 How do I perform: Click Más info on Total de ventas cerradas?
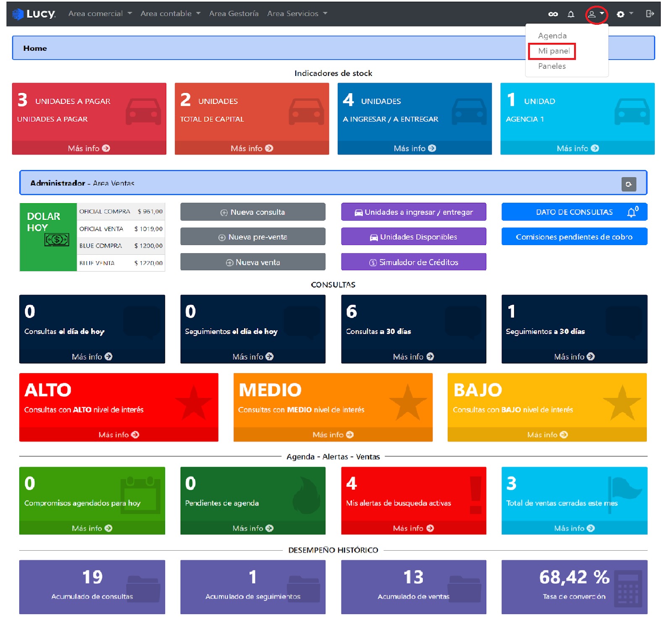pos(574,528)
